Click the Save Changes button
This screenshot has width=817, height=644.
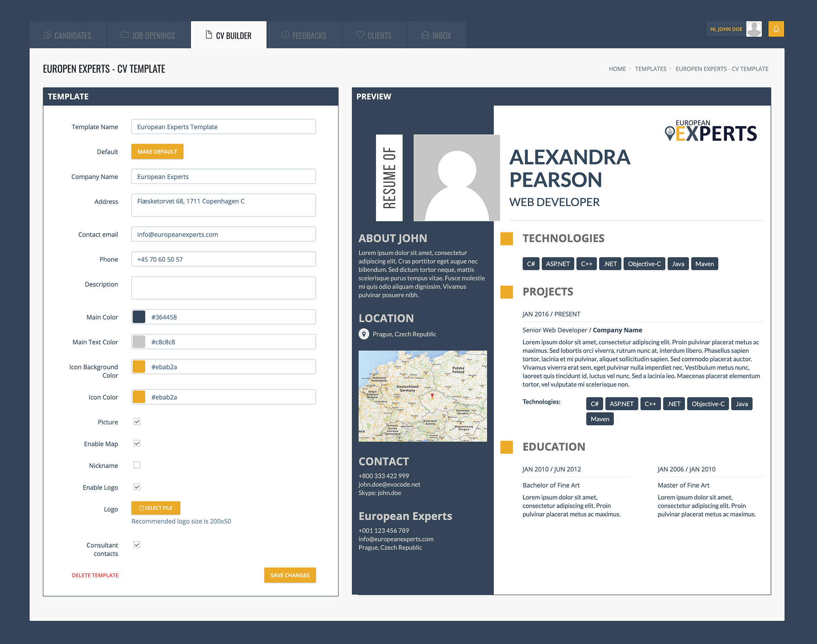coord(290,575)
